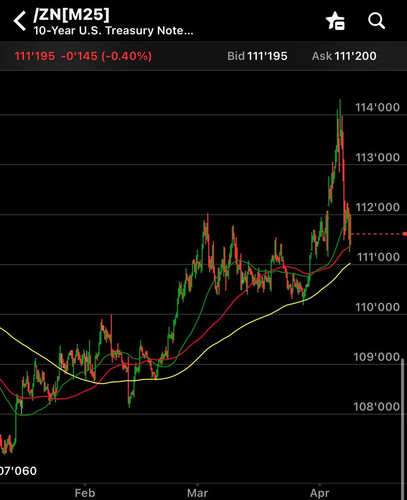Screen dimensions: 407x500
Task: Tap the Apr date axis label
Action: [320, 493]
